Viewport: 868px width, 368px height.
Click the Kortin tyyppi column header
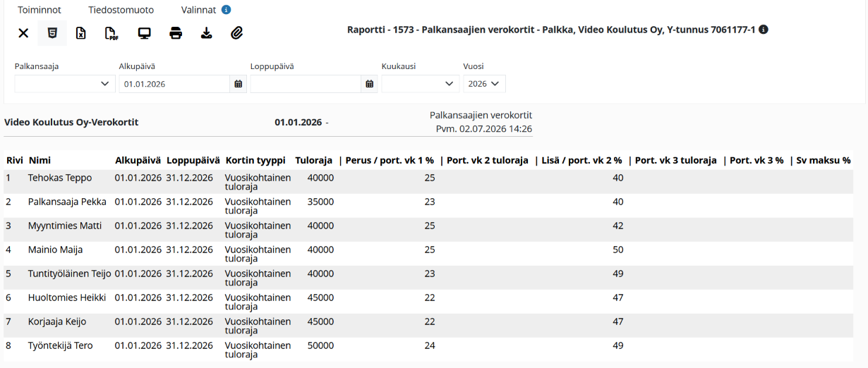pos(255,161)
